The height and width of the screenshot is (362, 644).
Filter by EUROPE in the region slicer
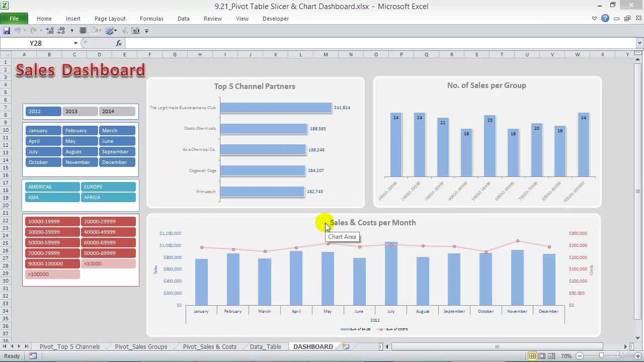[x=108, y=187]
